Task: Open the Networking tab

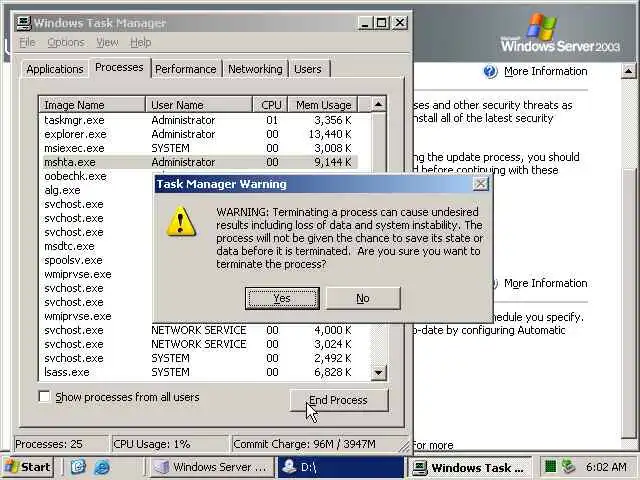Action: (x=255, y=69)
